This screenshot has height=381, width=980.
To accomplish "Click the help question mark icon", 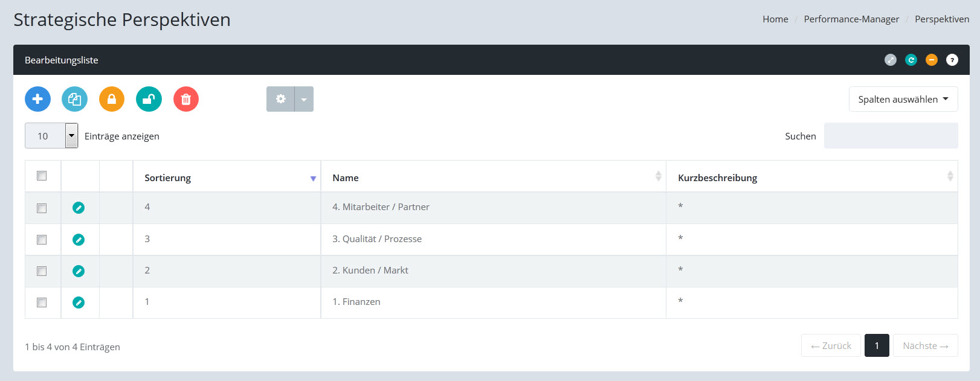I will coord(952,60).
